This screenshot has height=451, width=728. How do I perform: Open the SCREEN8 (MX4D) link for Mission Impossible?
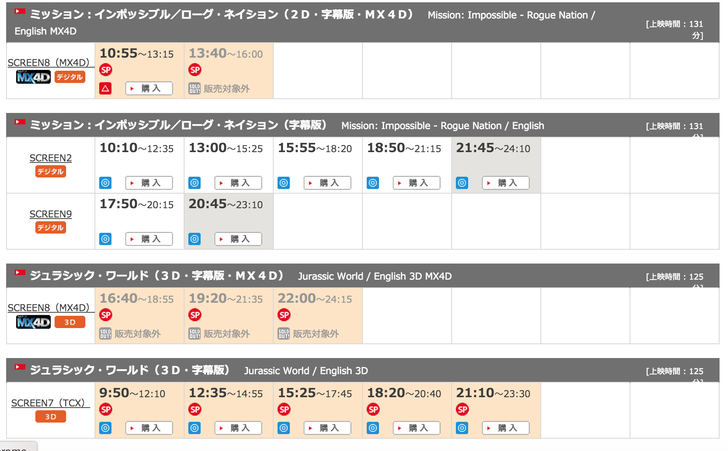(49, 63)
